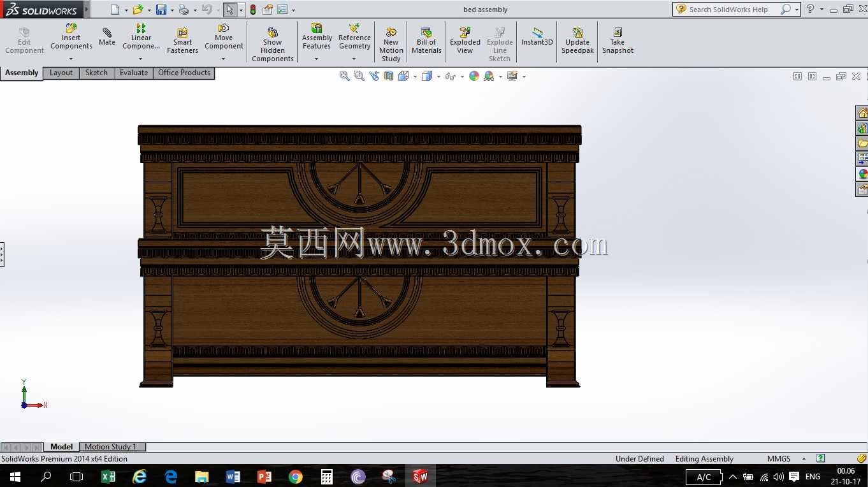The image size is (868, 487).
Task: Start a New Motion Study
Action: [x=391, y=45]
